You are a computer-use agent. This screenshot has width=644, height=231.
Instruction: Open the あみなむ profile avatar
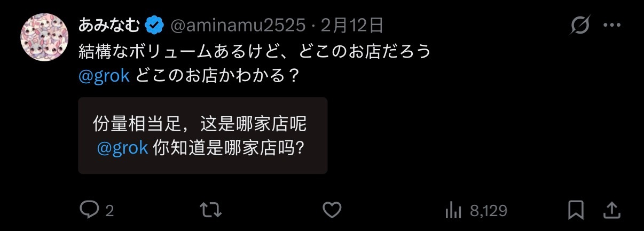tap(44, 38)
